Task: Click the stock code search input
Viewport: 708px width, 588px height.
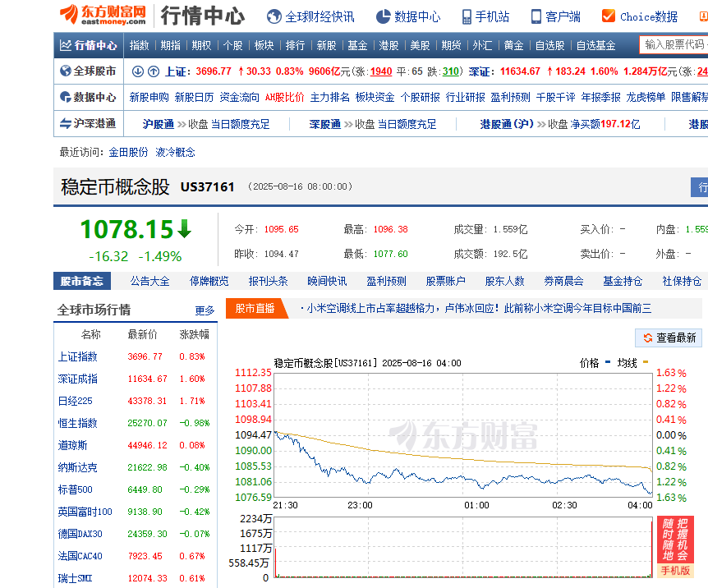Action: (674, 45)
